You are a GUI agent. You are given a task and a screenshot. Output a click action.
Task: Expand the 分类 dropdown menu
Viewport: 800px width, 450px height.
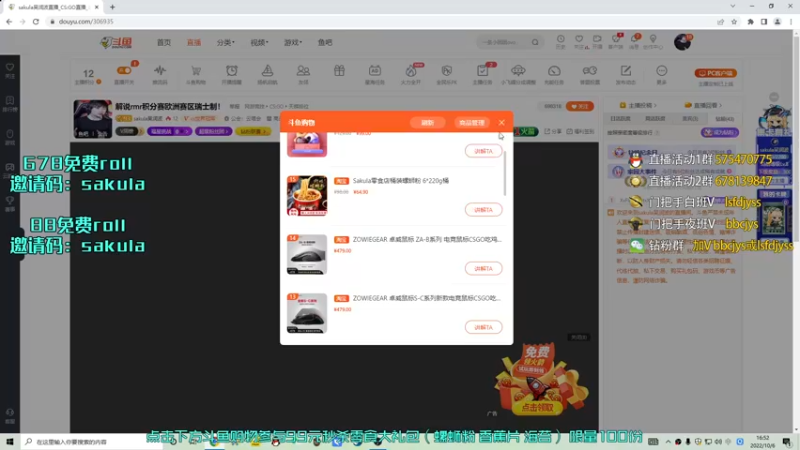coord(226,42)
